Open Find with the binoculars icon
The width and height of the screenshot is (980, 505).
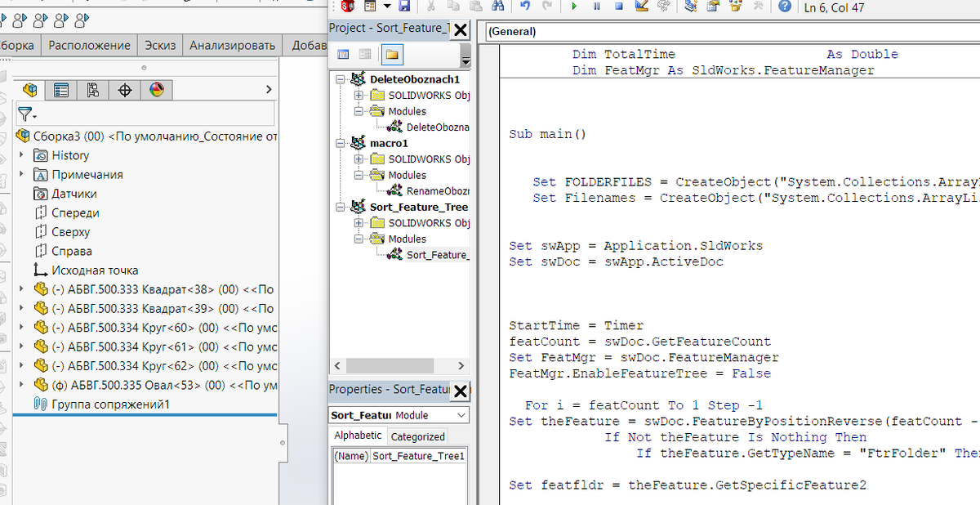tap(497, 6)
